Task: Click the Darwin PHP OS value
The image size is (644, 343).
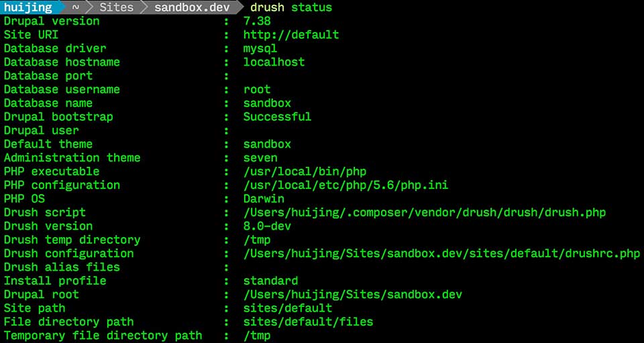Action: pyautogui.click(x=264, y=199)
